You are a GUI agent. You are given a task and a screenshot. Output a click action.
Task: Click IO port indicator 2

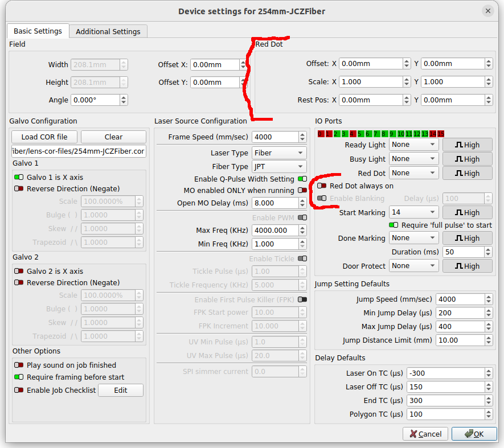coord(336,134)
